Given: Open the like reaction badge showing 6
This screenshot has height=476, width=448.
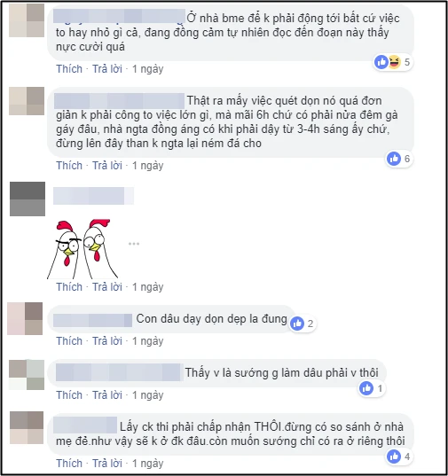Looking at the screenshot, I should [399, 159].
